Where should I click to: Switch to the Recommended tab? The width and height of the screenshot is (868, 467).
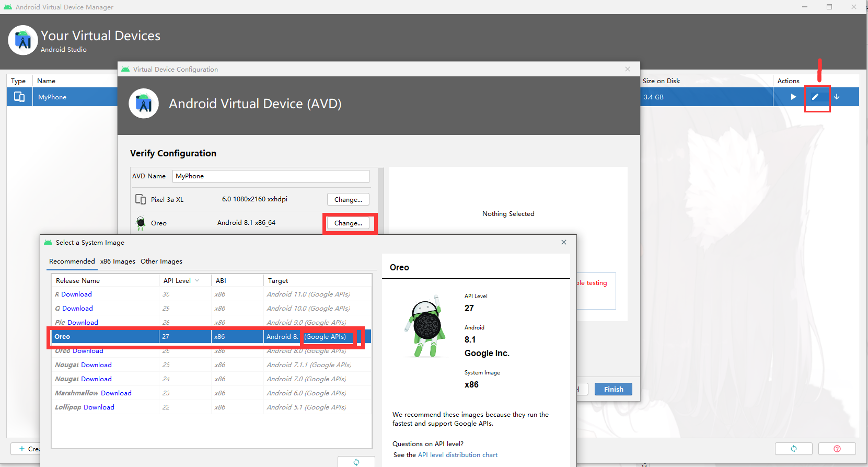[x=72, y=261]
